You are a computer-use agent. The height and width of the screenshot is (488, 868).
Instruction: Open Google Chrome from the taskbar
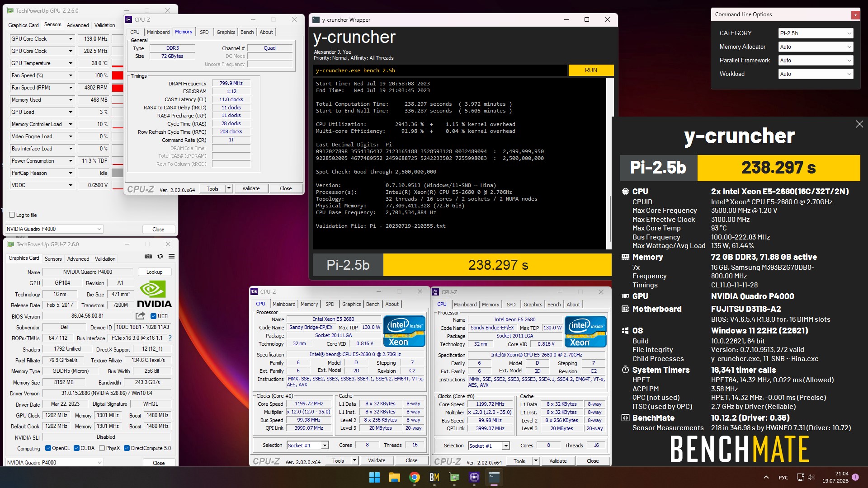tap(414, 477)
